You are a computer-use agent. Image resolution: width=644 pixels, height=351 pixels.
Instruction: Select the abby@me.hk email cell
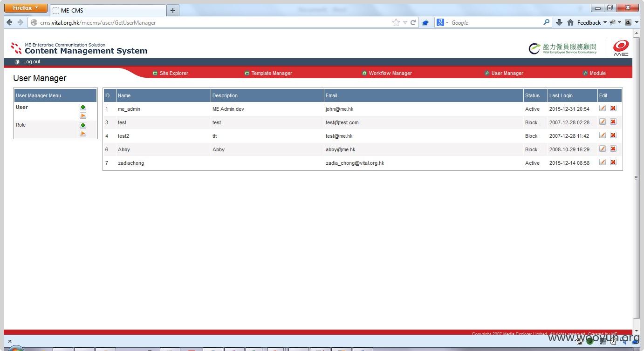(x=340, y=149)
